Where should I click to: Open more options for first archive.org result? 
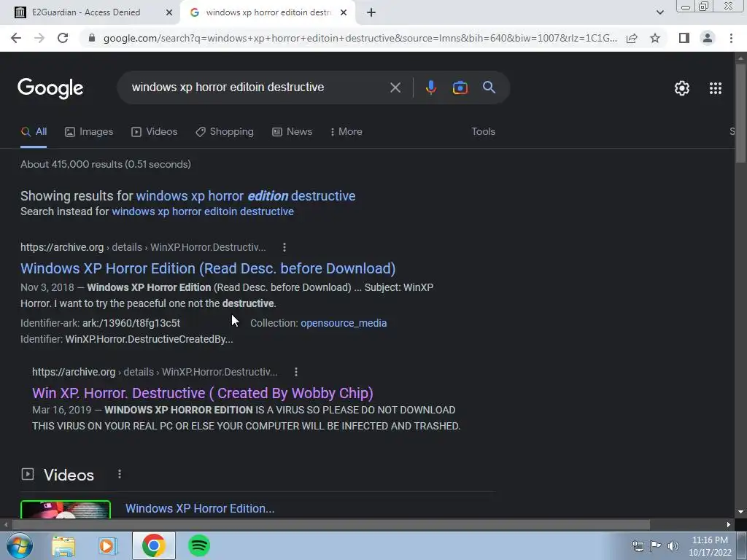pos(285,247)
